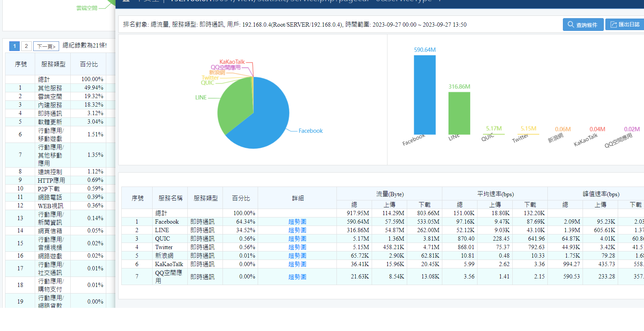Click 雲端空間 row in left table
644x331 pixels.
[x=60, y=97]
